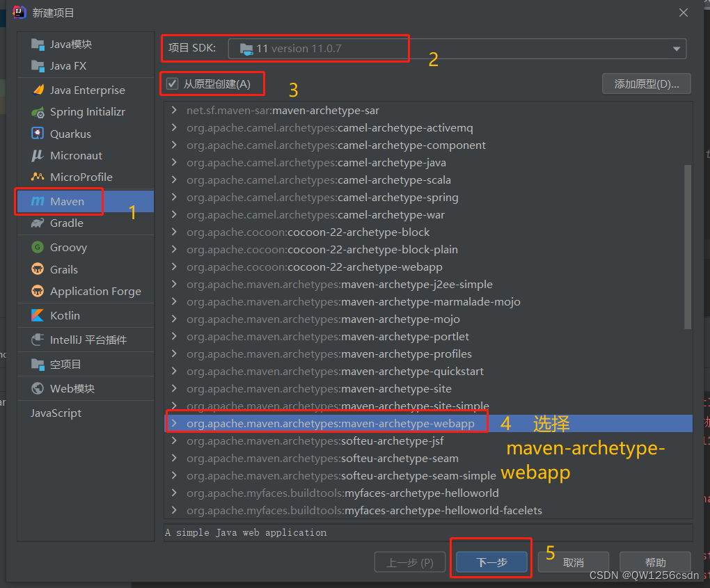Click the Java FX folder icon
The width and height of the screenshot is (710, 588).
tap(38, 66)
